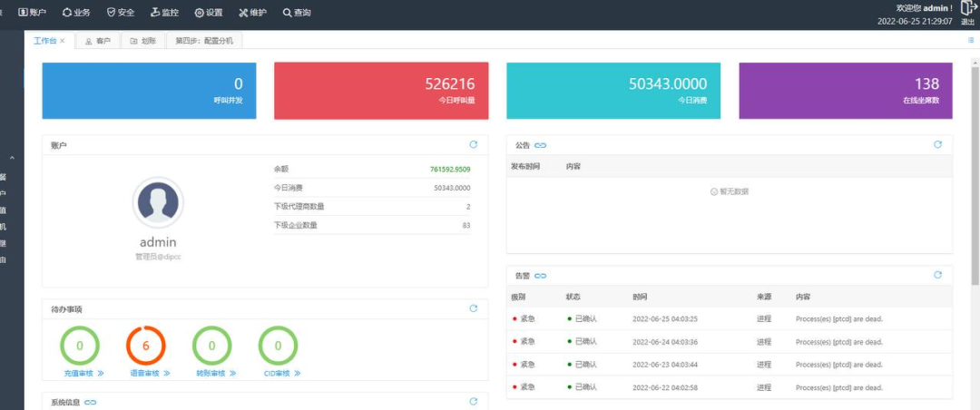Click the link icon beside 系统信息
Viewport: 980px width, 410px height.
click(91, 402)
